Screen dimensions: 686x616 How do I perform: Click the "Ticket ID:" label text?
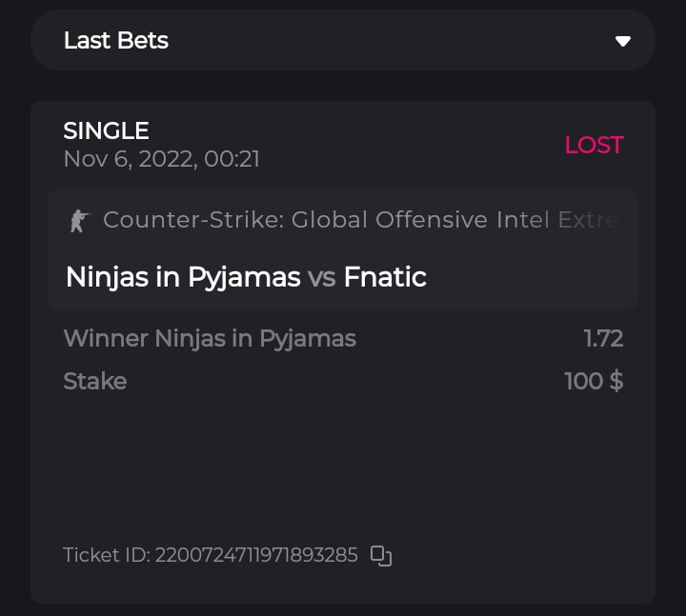point(106,555)
